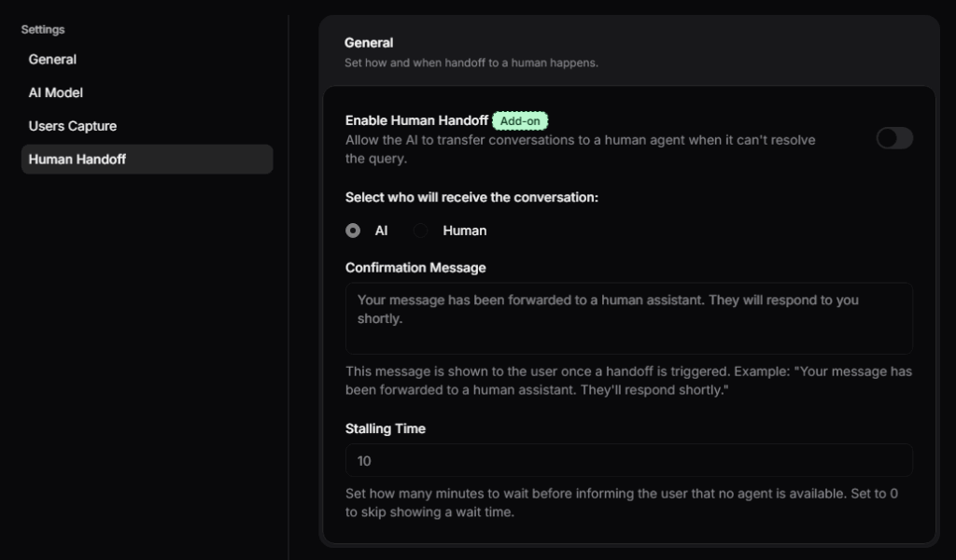Viewport: 956px width, 560px height.
Task: Click the Settings sidebar heading
Action: pos(43,30)
